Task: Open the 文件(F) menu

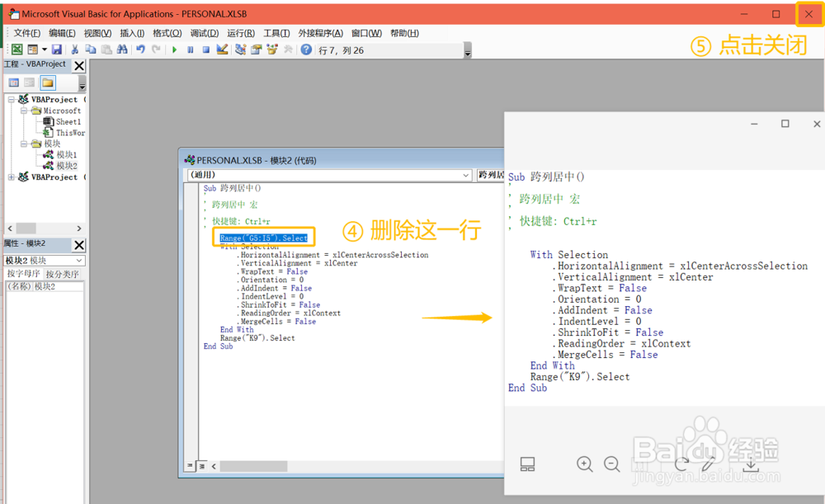Action: coord(27,33)
